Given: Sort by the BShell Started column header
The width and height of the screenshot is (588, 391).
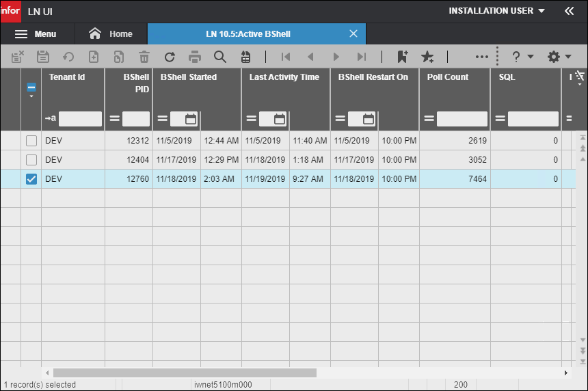Looking at the screenshot, I should click(189, 77).
